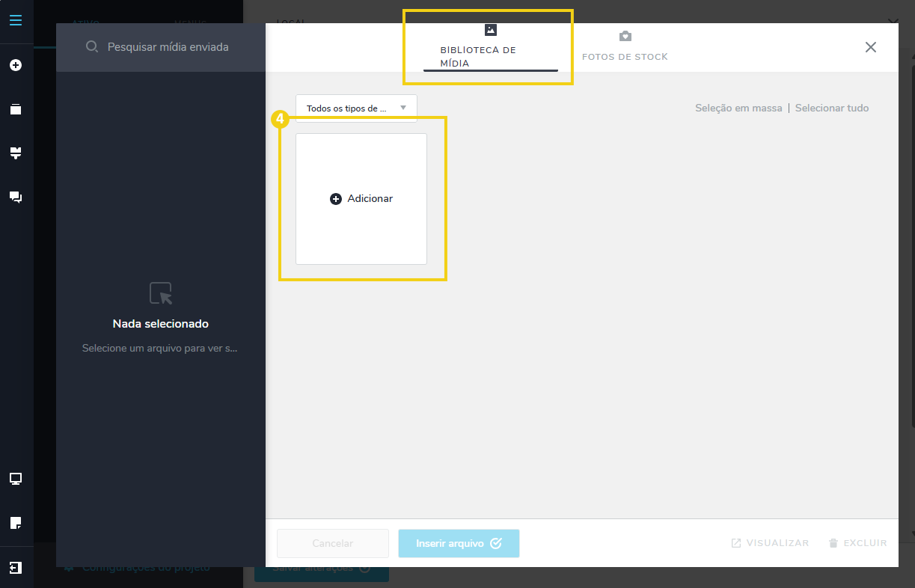Focus the 'Pesquisar mídia enviada' search field
Viewport: 915px width, 588px height.
tap(168, 47)
